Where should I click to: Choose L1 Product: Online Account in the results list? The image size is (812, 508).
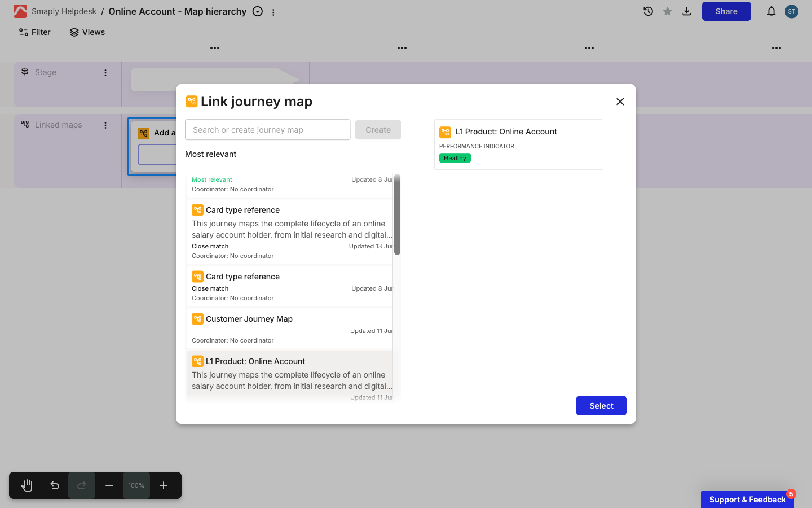coord(290,377)
